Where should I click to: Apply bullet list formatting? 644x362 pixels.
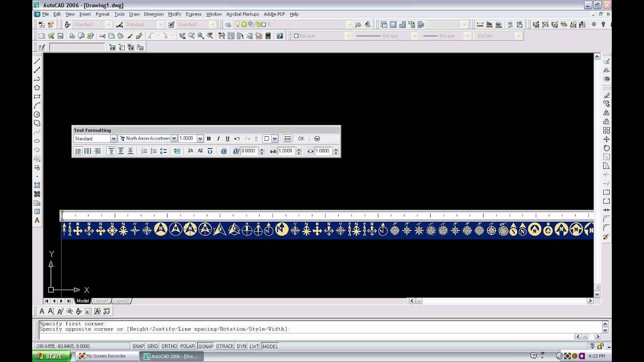coord(154,151)
